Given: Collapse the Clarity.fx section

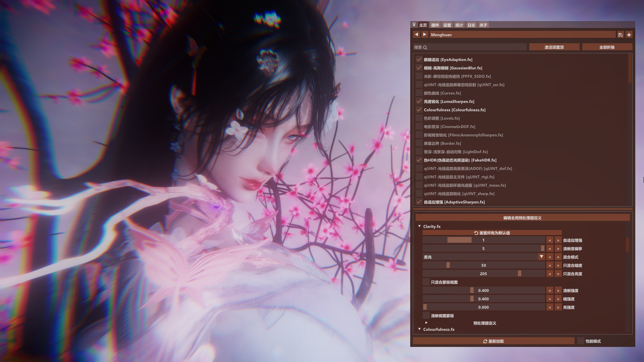Looking at the screenshot, I should (x=419, y=226).
